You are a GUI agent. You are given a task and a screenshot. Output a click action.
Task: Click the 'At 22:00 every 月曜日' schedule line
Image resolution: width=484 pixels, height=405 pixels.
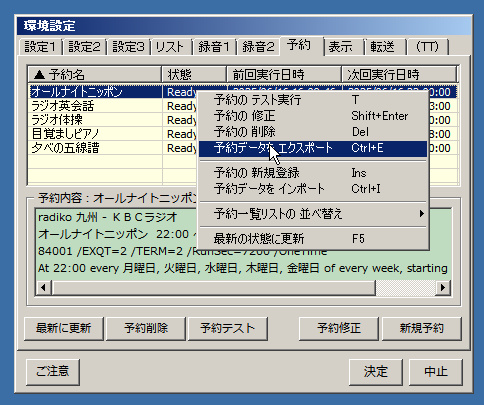(x=243, y=268)
